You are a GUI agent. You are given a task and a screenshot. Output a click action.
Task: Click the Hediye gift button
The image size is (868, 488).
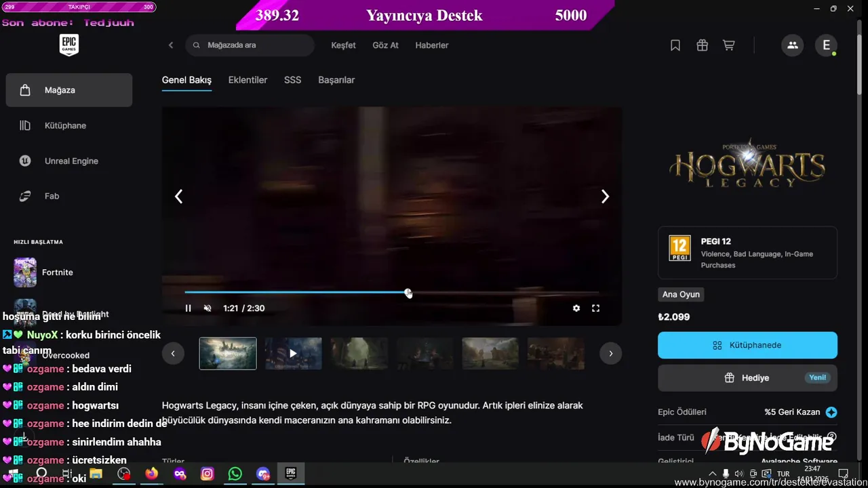(x=747, y=378)
